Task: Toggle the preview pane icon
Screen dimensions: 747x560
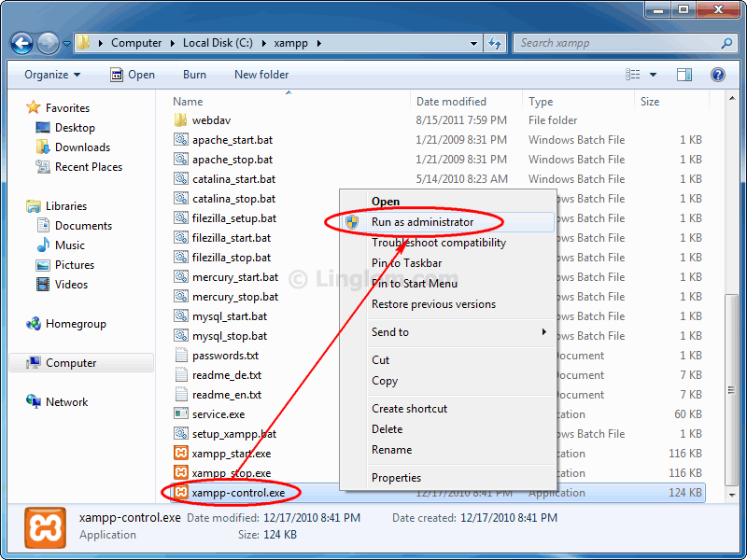Action: pos(684,75)
